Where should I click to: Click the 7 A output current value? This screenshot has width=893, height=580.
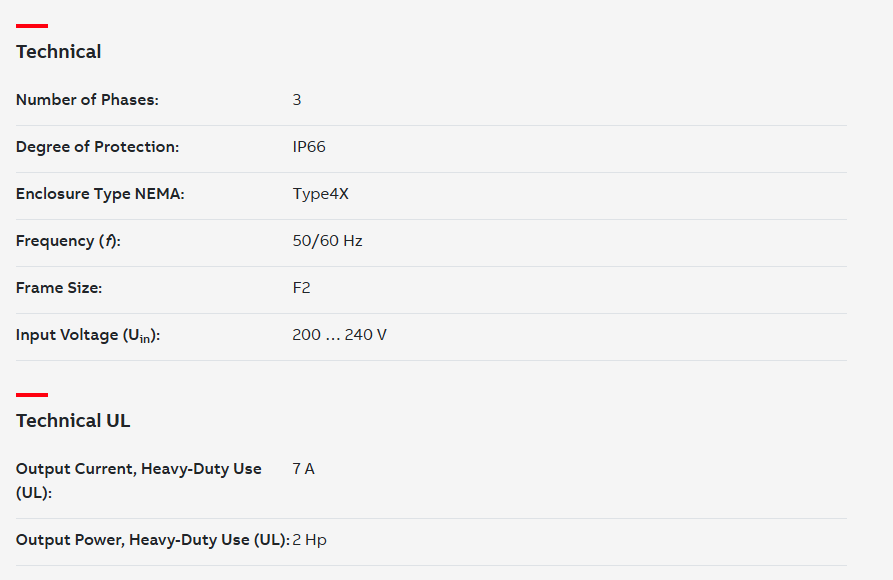coord(304,469)
